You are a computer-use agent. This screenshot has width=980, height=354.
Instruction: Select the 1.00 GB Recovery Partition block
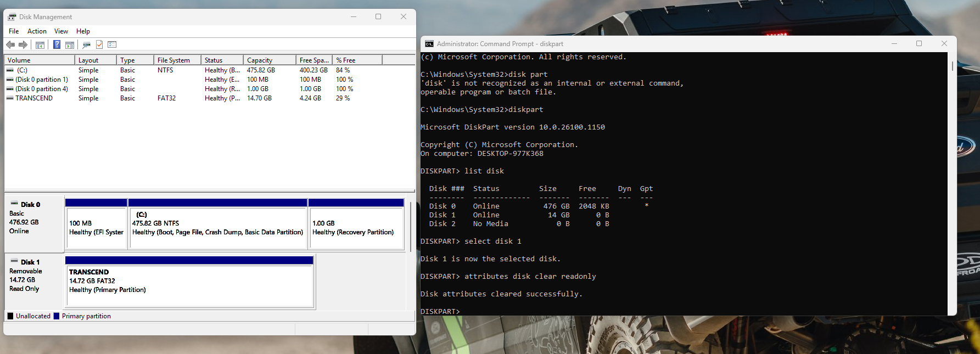tap(356, 224)
